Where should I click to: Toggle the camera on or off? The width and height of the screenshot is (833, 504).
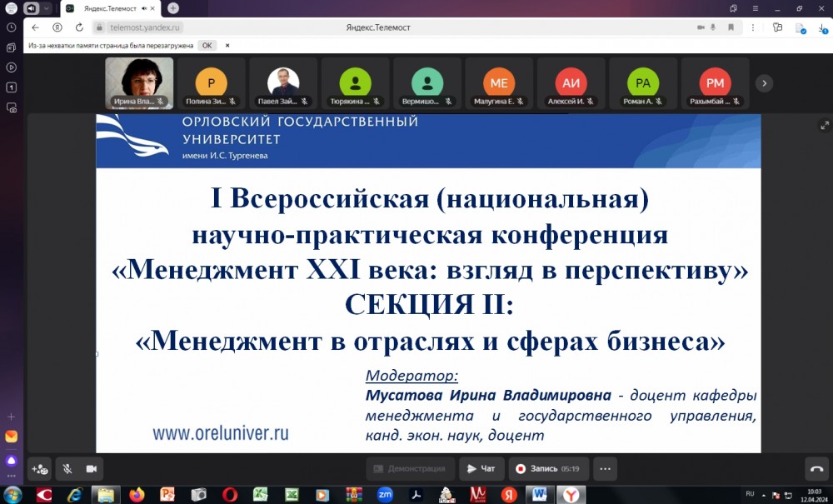pos(90,469)
